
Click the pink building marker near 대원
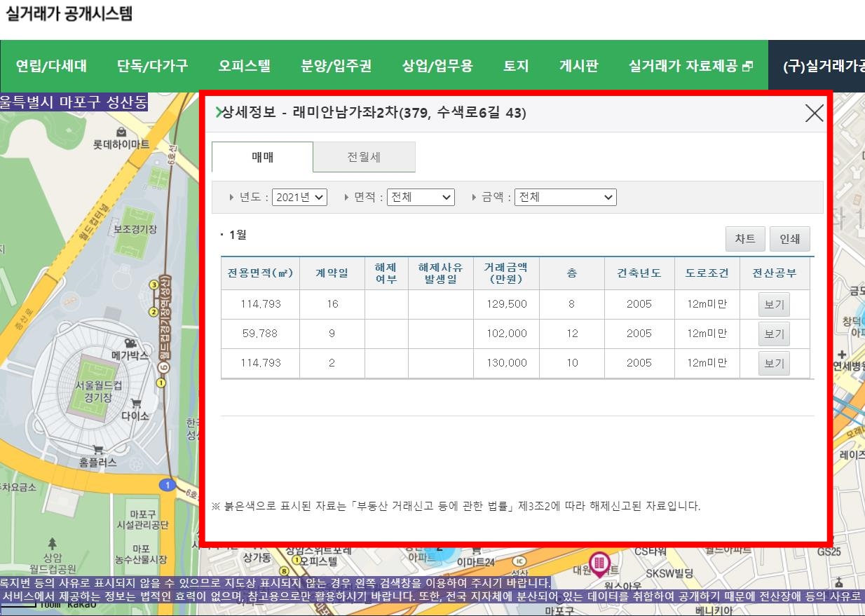pyautogui.click(x=599, y=561)
